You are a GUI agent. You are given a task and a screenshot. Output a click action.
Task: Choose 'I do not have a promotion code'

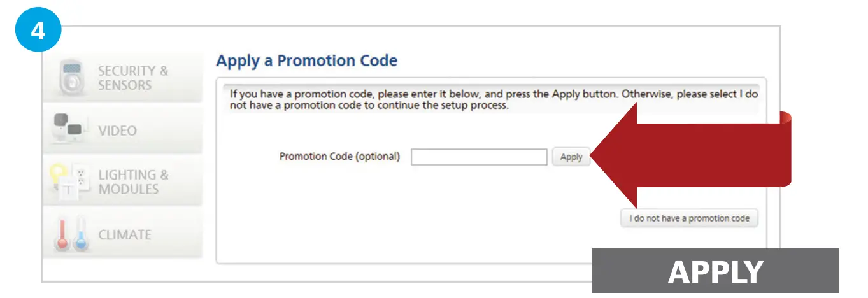(690, 218)
